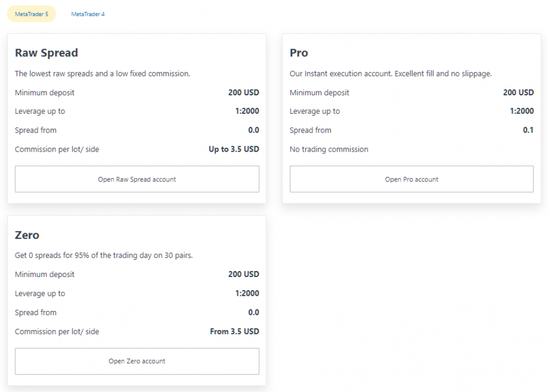
Task: Switch to the MetaTrader 4 tab
Action: [x=88, y=14]
